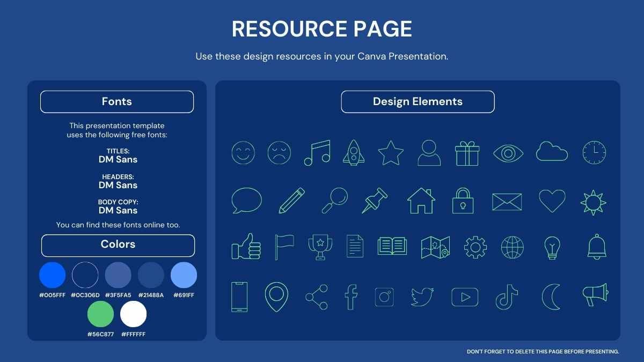Screen dimensions: 644x362
Task: Select the gift box icon
Action: tap(467, 153)
